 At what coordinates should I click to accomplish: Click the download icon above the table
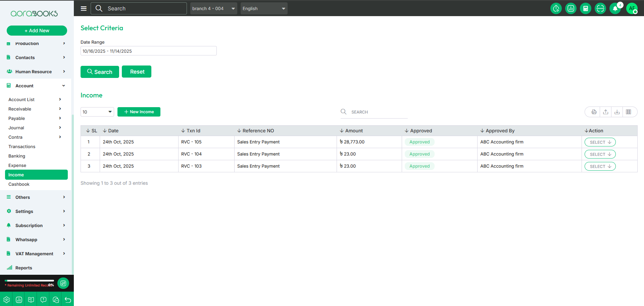[617, 112]
